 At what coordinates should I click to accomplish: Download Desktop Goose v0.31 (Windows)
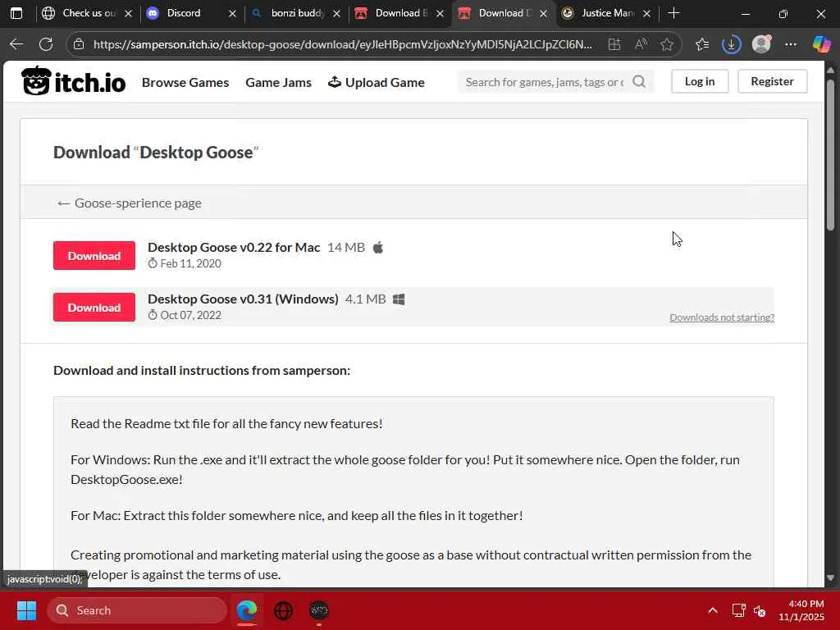point(94,308)
